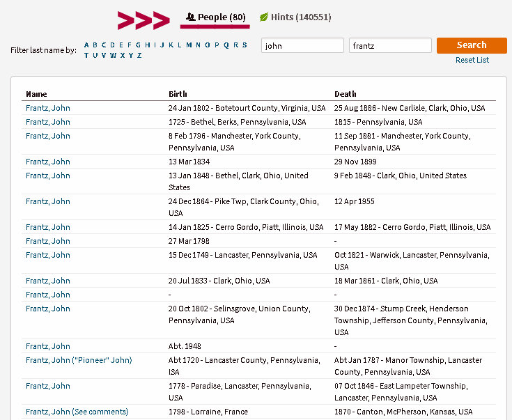Open John Frantz born Abt. 1948
The width and height of the screenshot is (512, 420).
48,346
